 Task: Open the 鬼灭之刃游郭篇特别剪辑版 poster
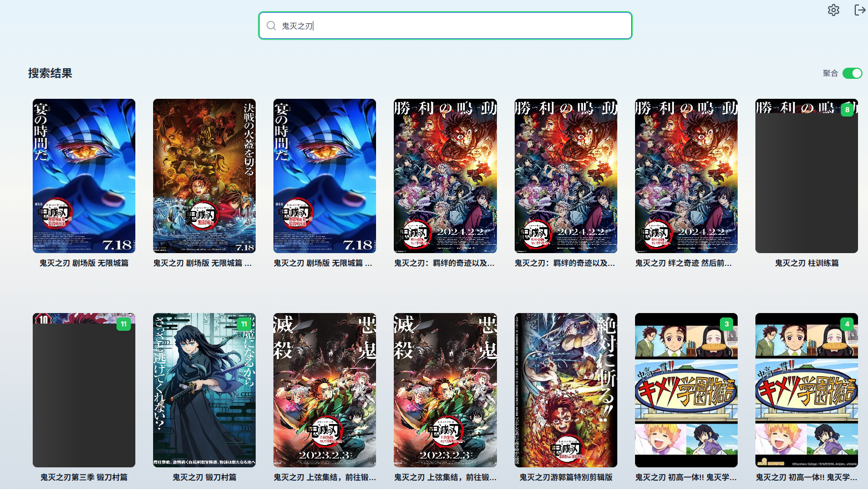tap(566, 390)
